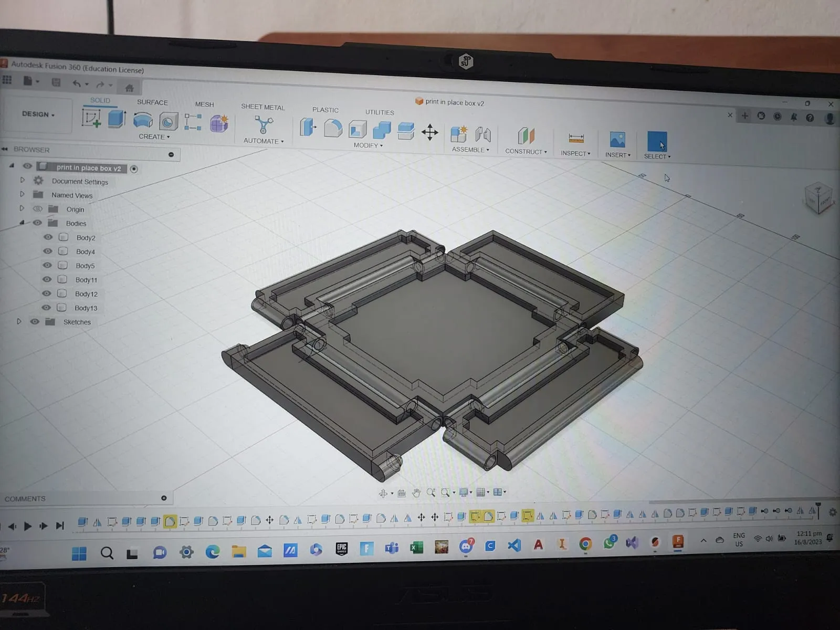Switch to the SURFACE tab
The image size is (840, 630).
(152, 102)
